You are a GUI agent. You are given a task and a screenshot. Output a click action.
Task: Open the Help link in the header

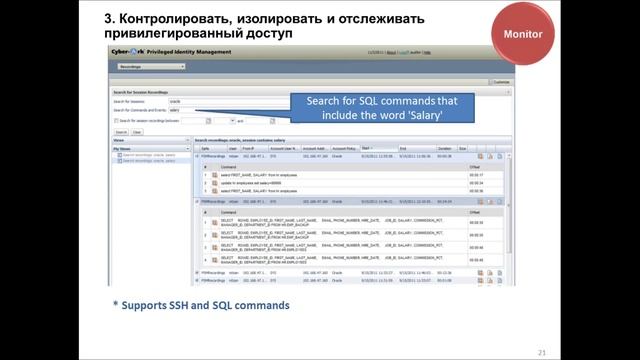click(427, 53)
